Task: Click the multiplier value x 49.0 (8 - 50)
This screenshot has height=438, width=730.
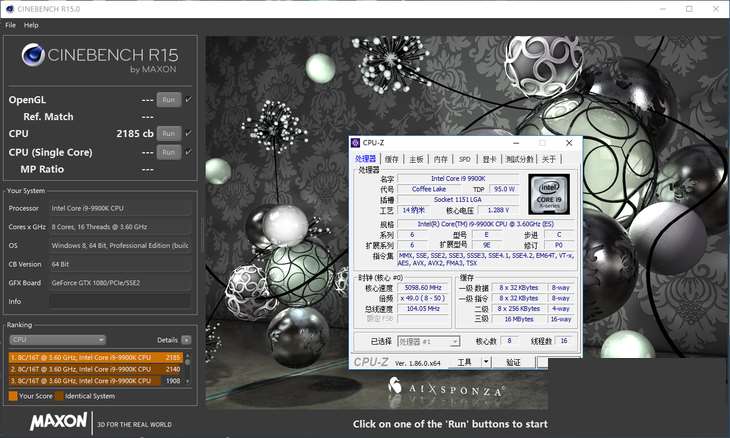Action: click(x=423, y=298)
